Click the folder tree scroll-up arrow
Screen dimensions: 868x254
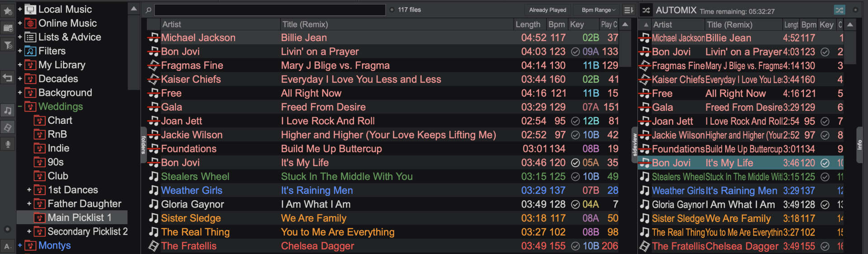tap(134, 9)
